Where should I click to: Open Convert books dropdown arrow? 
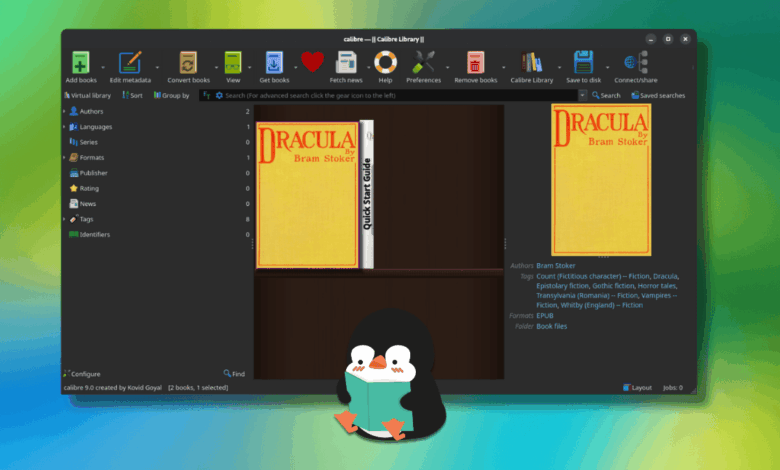pyautogui.click(x=216, y=67)
